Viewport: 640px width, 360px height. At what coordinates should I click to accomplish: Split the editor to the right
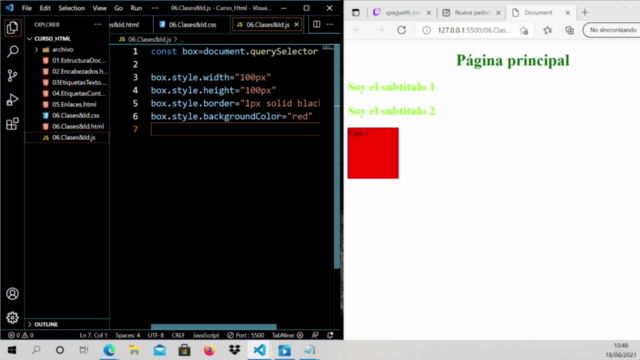point(316,24)
